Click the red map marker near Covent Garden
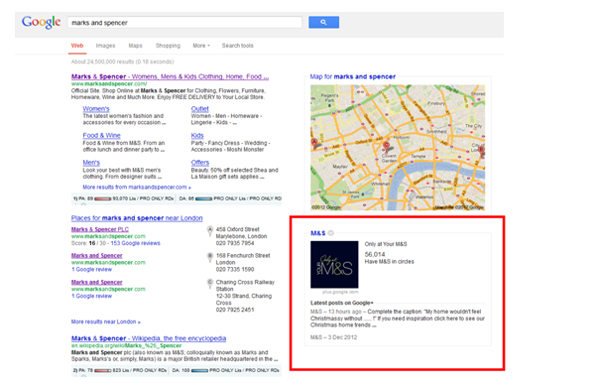 (x=386, y=147)
